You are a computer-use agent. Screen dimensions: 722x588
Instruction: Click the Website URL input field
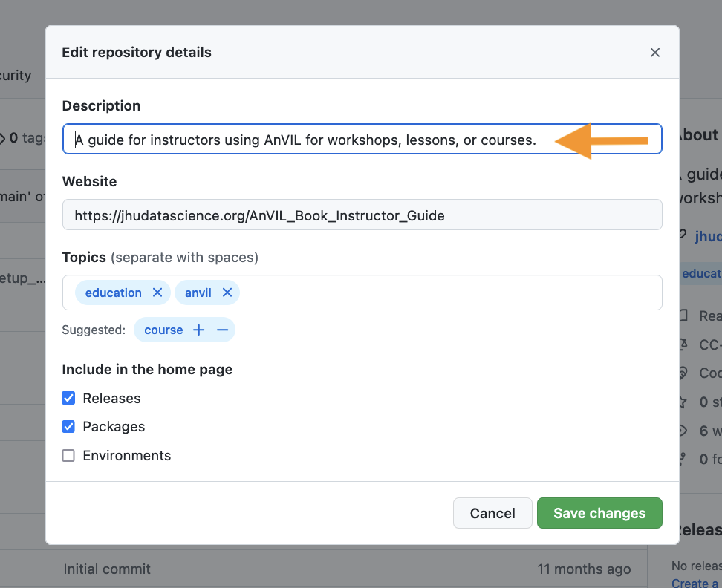click(362, 215)
